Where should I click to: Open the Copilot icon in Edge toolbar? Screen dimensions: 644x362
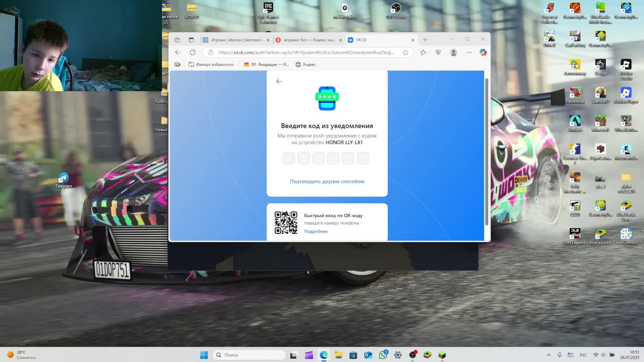tap(483, 52)
